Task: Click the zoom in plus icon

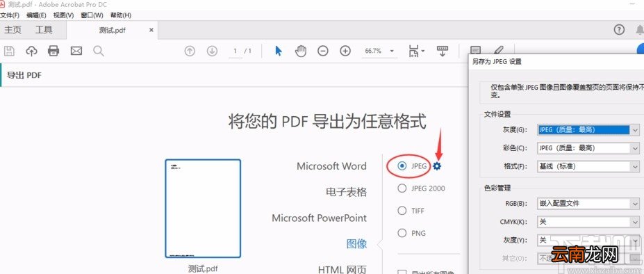Action: (345, 51)
